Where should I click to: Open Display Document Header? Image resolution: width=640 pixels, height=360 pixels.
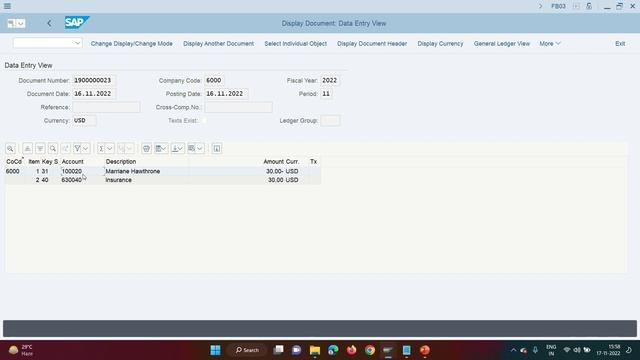pyautogui.click(x=372, y=44)
